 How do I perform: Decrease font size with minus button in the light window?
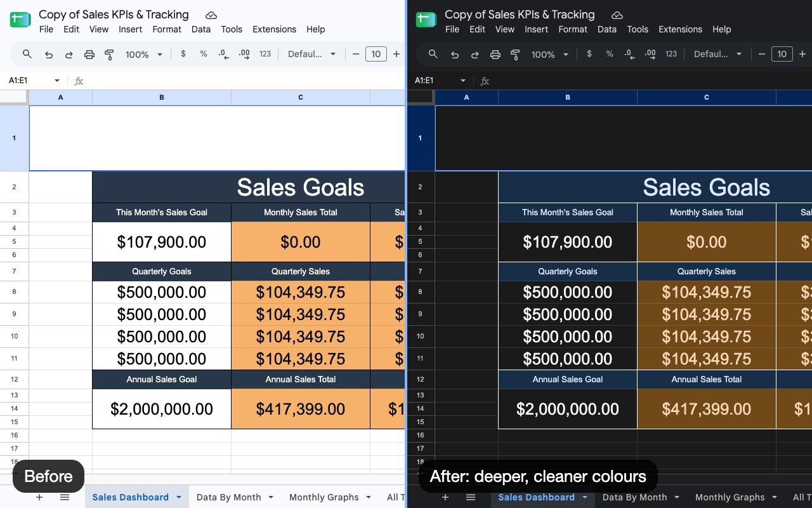pyautogui.click(x=356, y=54)
